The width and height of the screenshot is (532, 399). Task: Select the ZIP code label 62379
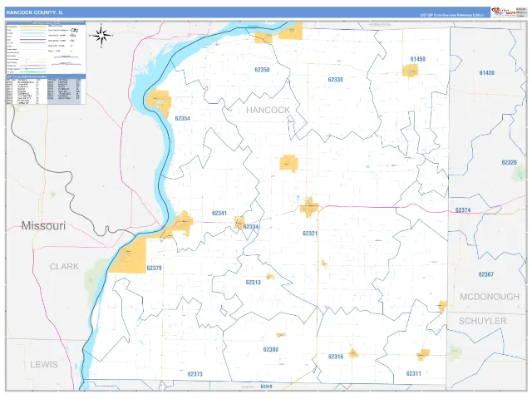point(154,268)
